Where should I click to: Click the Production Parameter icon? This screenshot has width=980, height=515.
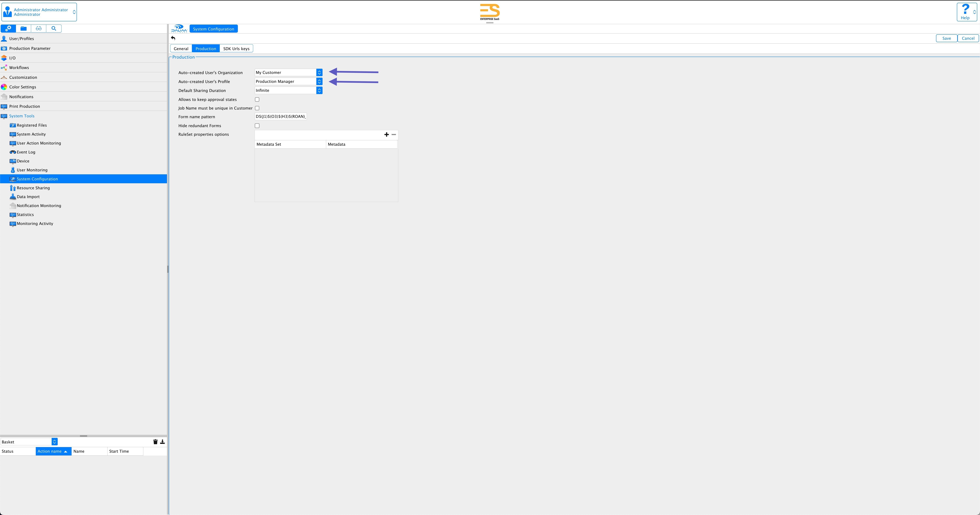[x=4, y=48]
